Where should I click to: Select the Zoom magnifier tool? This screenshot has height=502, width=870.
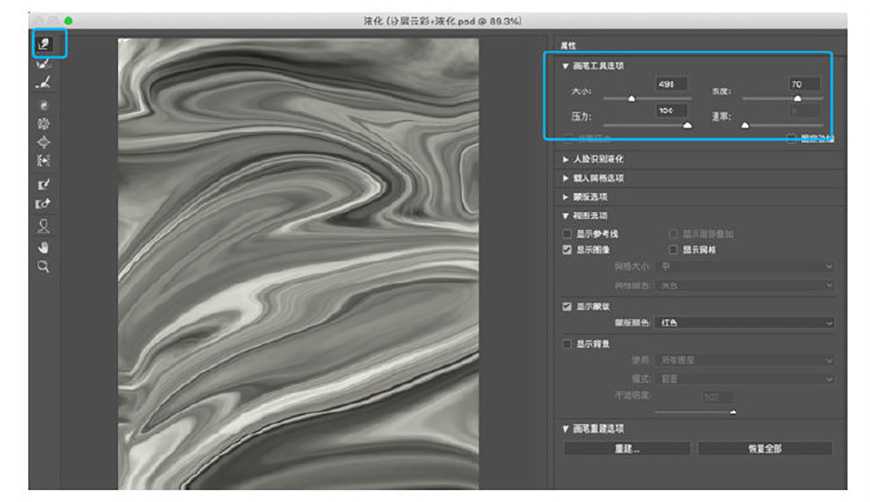click(x=44, y=267)
